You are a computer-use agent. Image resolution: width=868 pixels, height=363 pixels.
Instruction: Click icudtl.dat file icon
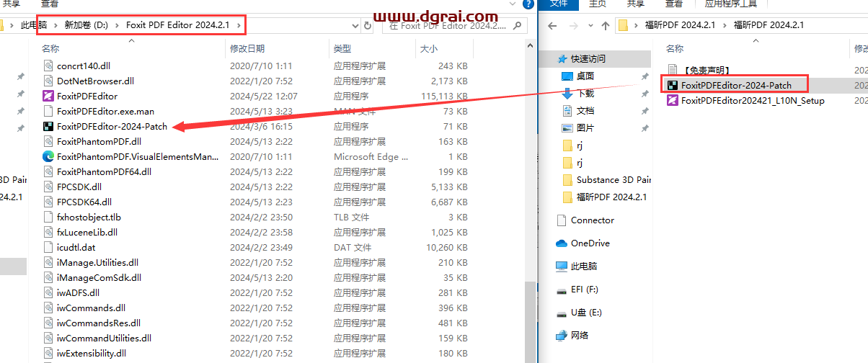pyautogui.click(x=48, y=247)
